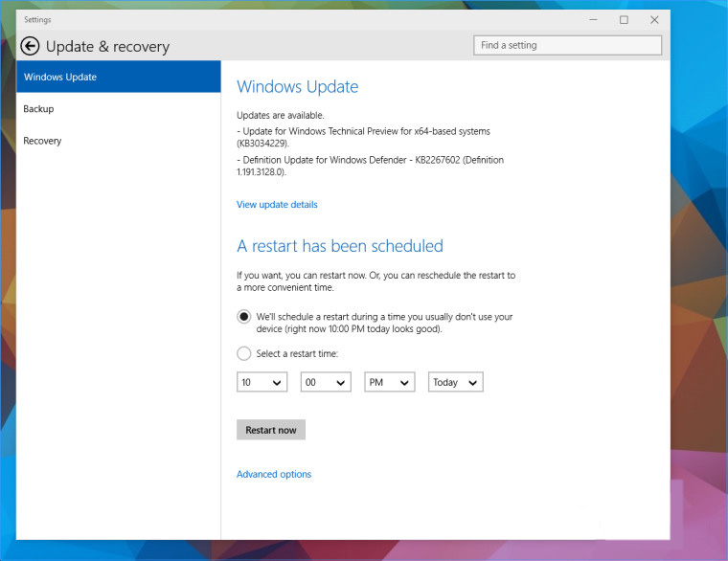Click the 'Find a setting' search box
Screen dimensions: 728x561
click(x=567, y=45)
